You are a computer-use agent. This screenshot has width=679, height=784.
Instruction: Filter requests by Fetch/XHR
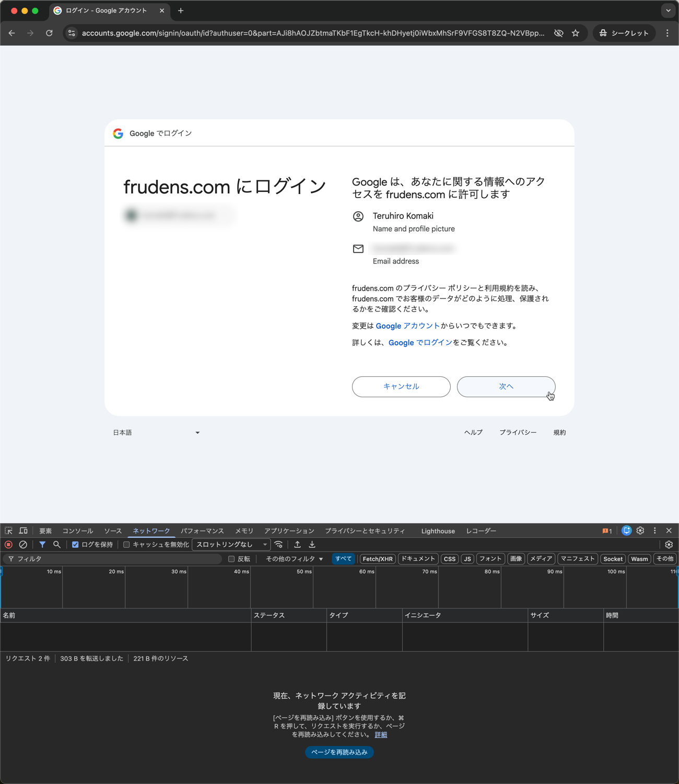(378, 559)
